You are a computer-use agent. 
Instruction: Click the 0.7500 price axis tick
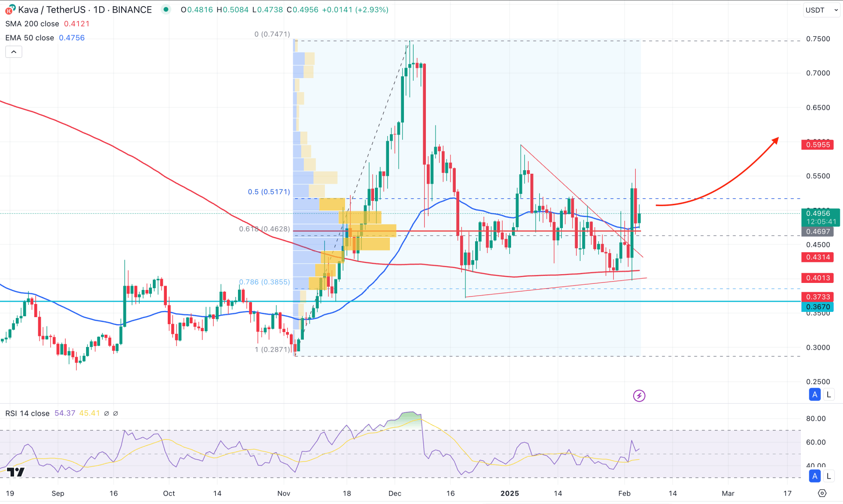point(818,39)
